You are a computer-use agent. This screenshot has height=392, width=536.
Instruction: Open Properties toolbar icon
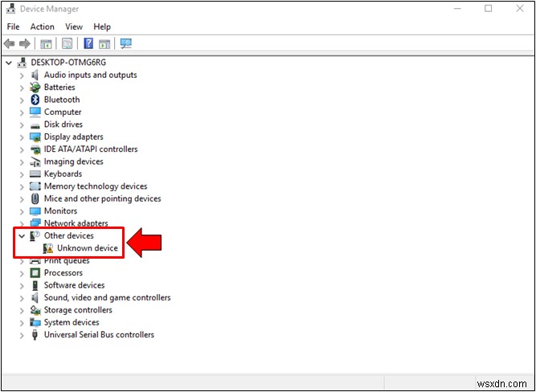pyautogui.click(x=67, y=43)
